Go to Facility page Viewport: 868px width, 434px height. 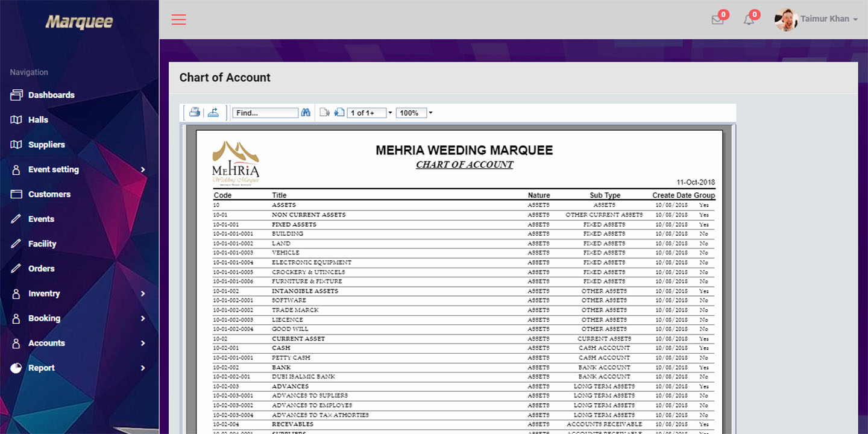tap(42, 244)
